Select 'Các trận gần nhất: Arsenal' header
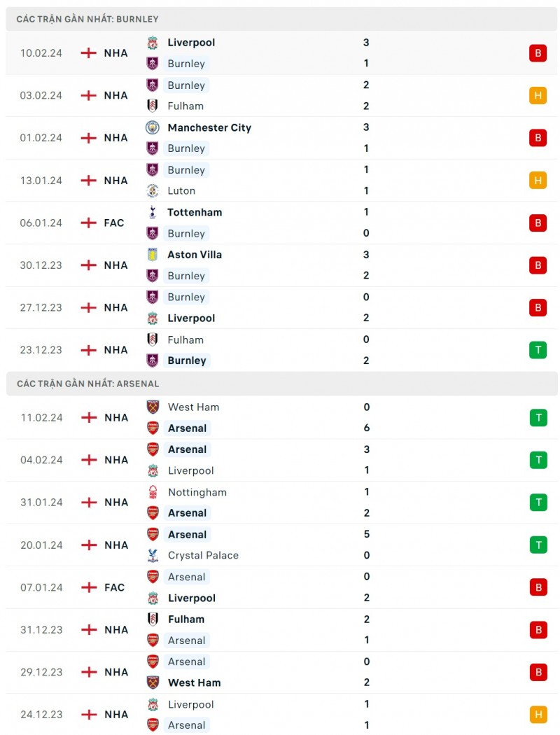The height and width of the screenshot is (735, 560). point(87,384)
